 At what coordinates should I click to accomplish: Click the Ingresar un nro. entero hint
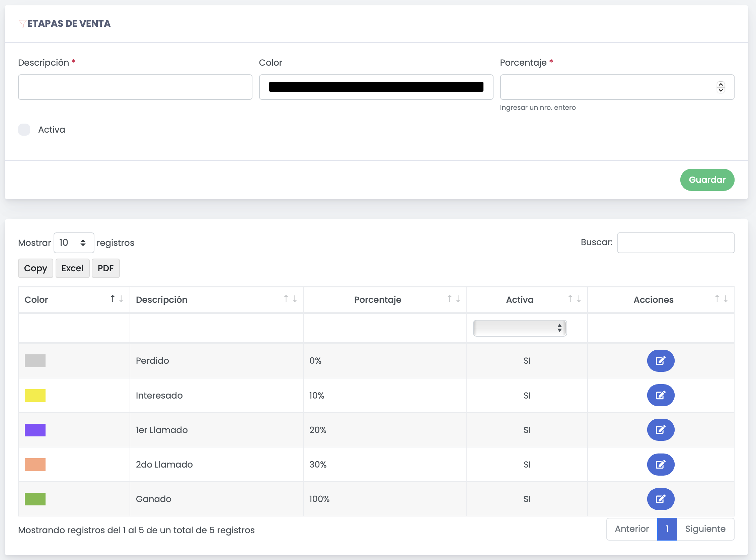(538, 108)
